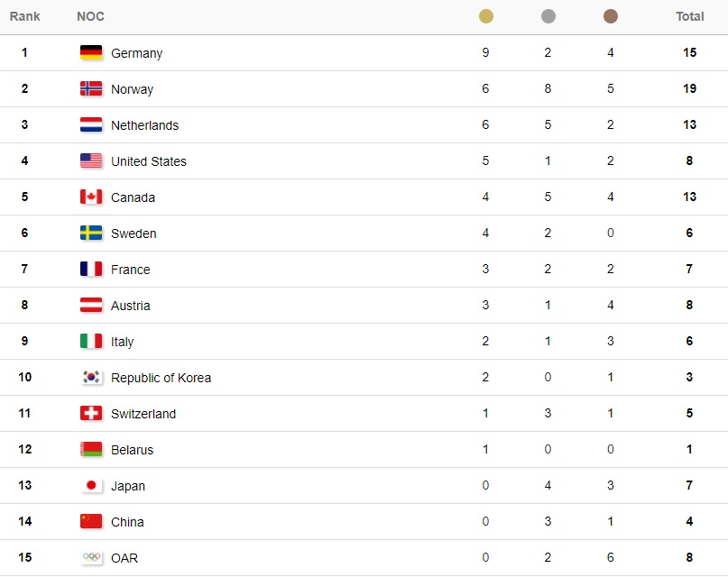Click the Belarus flag icon
This screenshot has height=577, width=728.
click(91, 449)
